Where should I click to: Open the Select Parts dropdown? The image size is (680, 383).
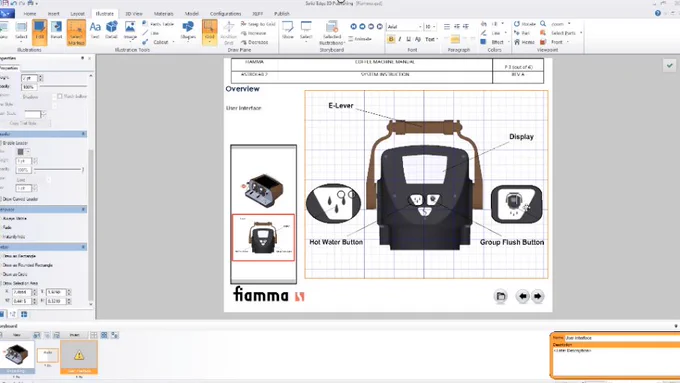click(581, 33)
